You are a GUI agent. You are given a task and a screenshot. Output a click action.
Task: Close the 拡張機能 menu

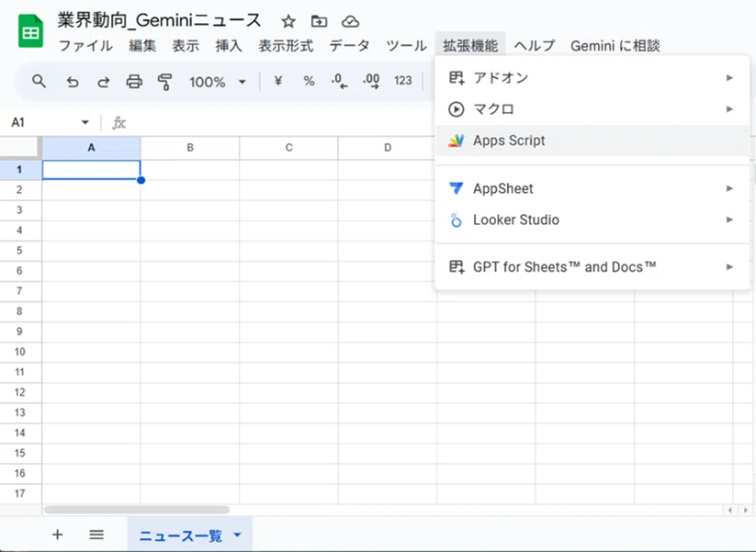click(470, 46)
